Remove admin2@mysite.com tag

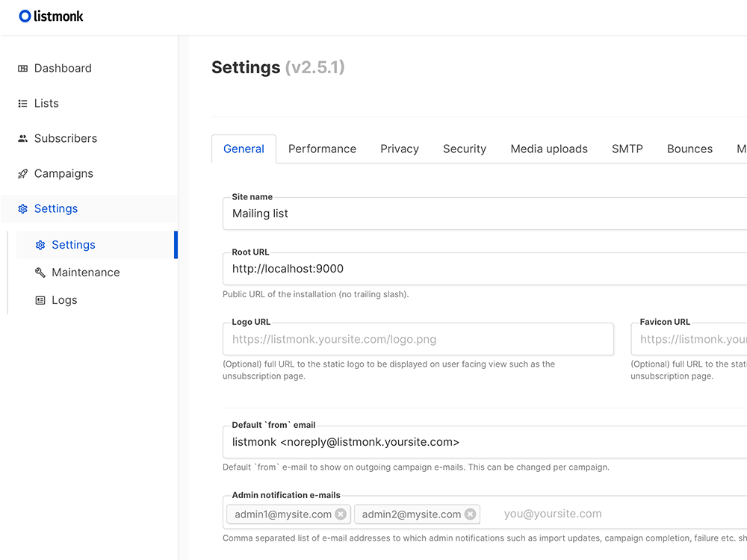pos(470,514)
